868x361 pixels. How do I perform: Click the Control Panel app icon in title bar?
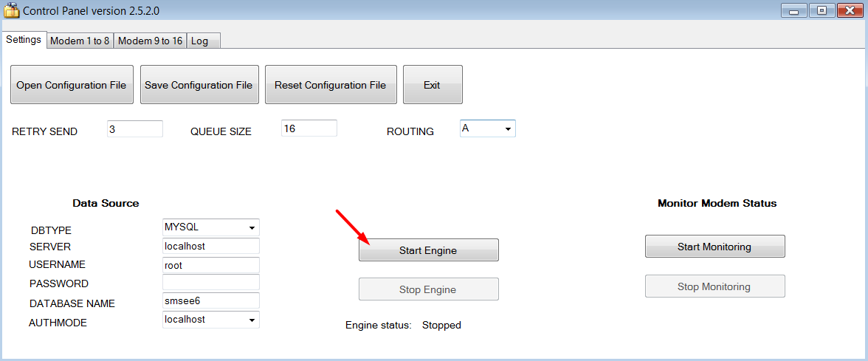11,11
